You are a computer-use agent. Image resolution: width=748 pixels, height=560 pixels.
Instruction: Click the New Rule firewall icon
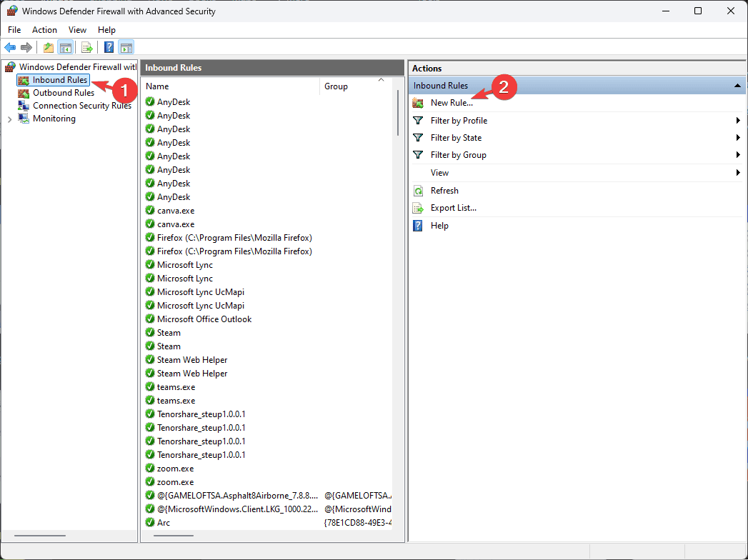[x=418, y=103]
